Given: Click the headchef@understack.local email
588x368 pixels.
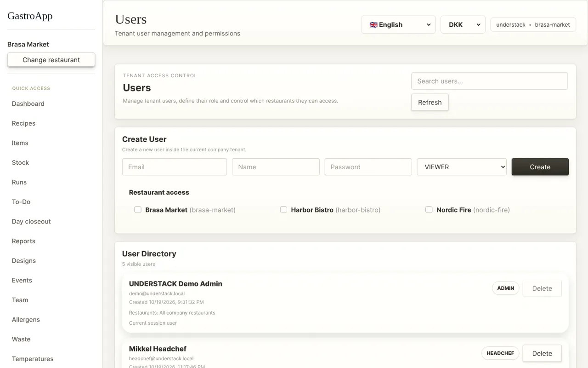Looking at the screenshot, I should click(x=161, y=358).
